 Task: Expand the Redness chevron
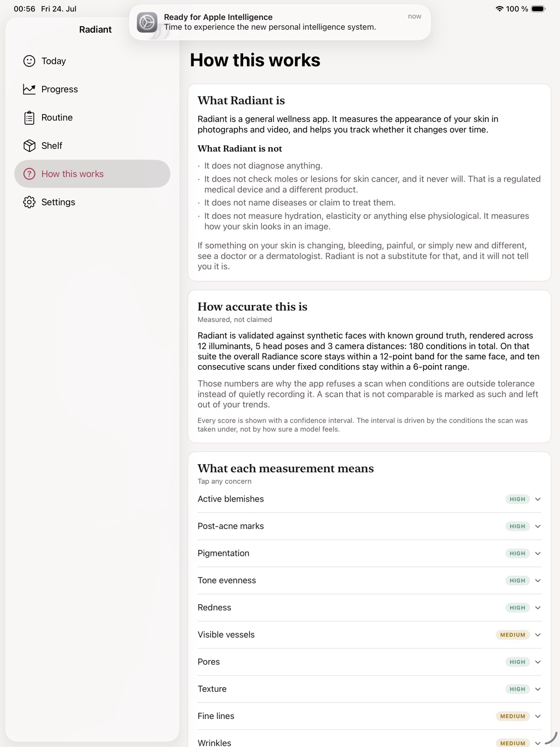pyautogui.click(x=538, y=607)
